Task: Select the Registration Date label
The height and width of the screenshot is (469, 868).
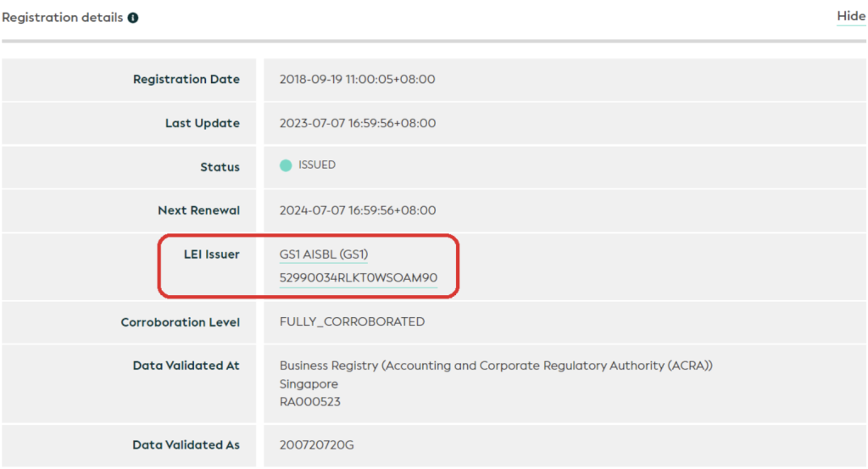Action: pyautogui.click(x=186, y=80)
